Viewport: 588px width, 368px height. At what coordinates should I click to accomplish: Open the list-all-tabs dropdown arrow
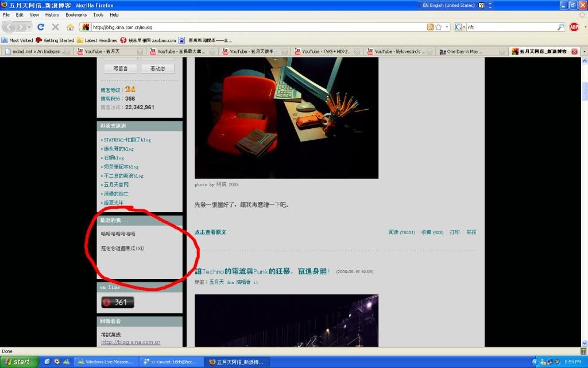[584, 51]
